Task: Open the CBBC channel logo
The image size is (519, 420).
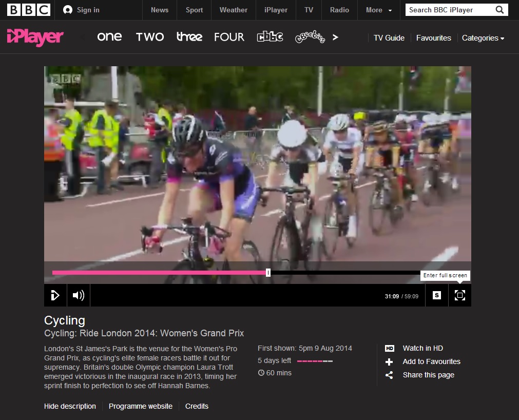Action: pos(270,37)
